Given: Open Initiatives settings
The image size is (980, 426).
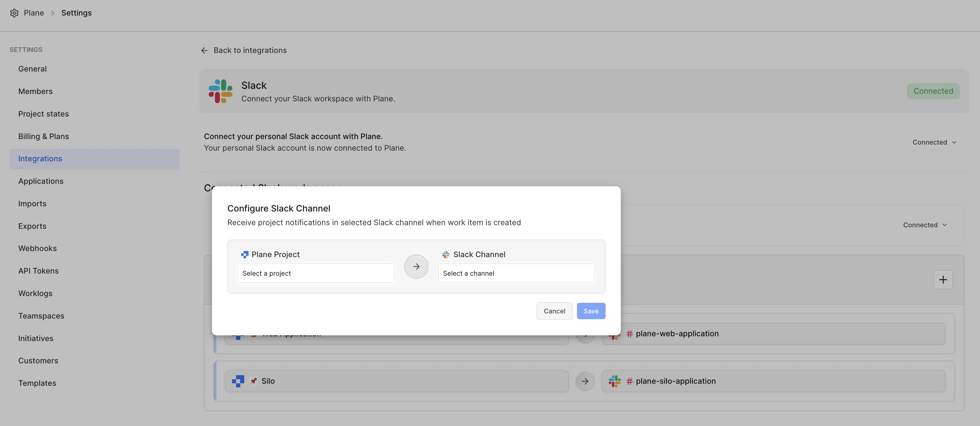Looking at the screenshot, I should pyautogui.click(x=94, y=338).
